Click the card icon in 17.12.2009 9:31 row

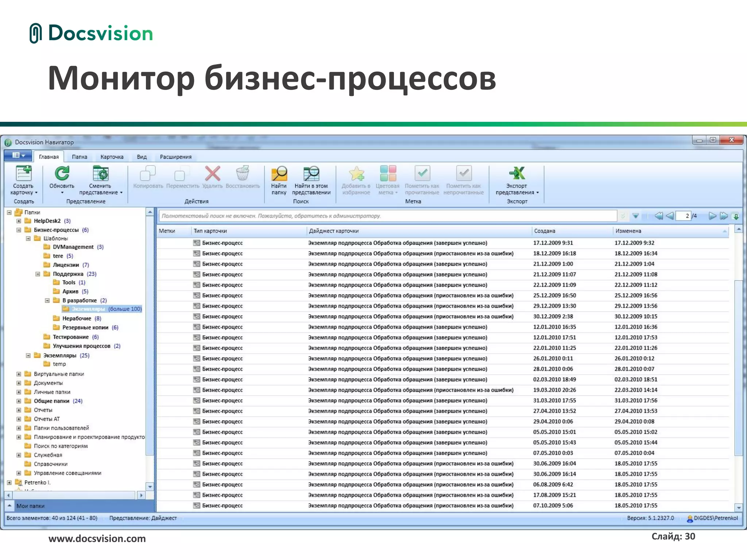tap(197, 243)
